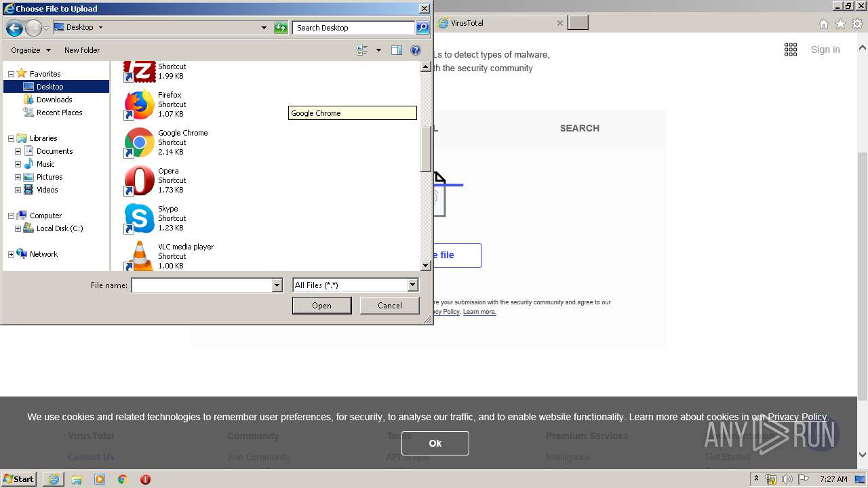
Task: Open the Learn more link
Action: click(x=479, y=312)
